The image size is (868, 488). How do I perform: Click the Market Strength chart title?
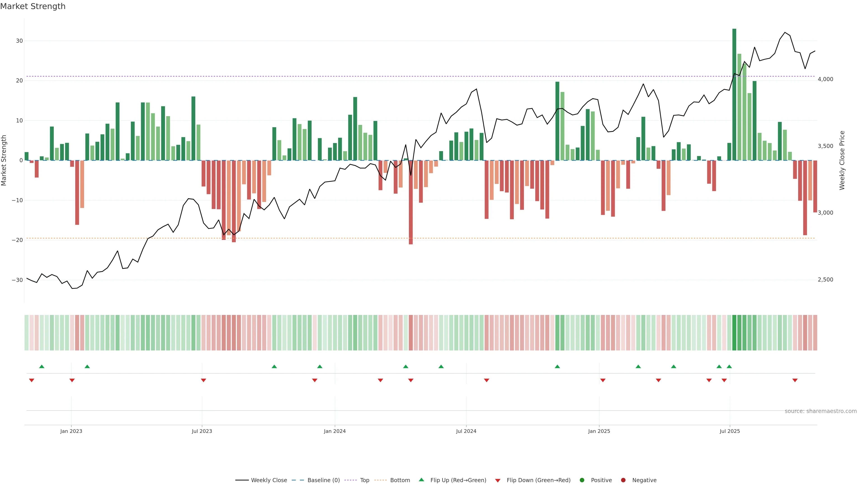pyautogui.click(x=33, y=6)
